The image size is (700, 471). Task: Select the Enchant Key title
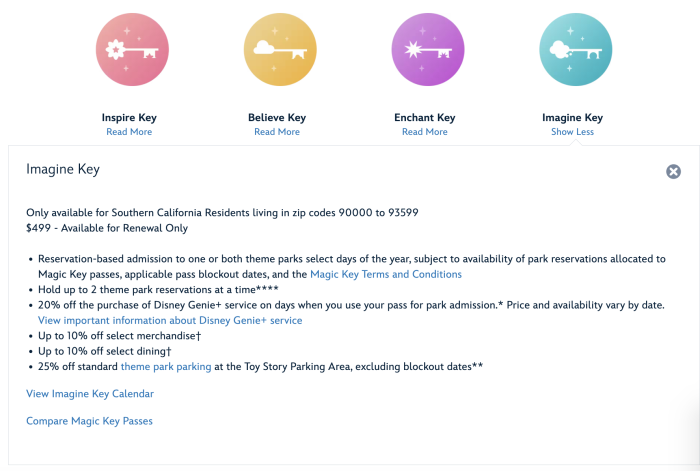[x=425, y=118]
